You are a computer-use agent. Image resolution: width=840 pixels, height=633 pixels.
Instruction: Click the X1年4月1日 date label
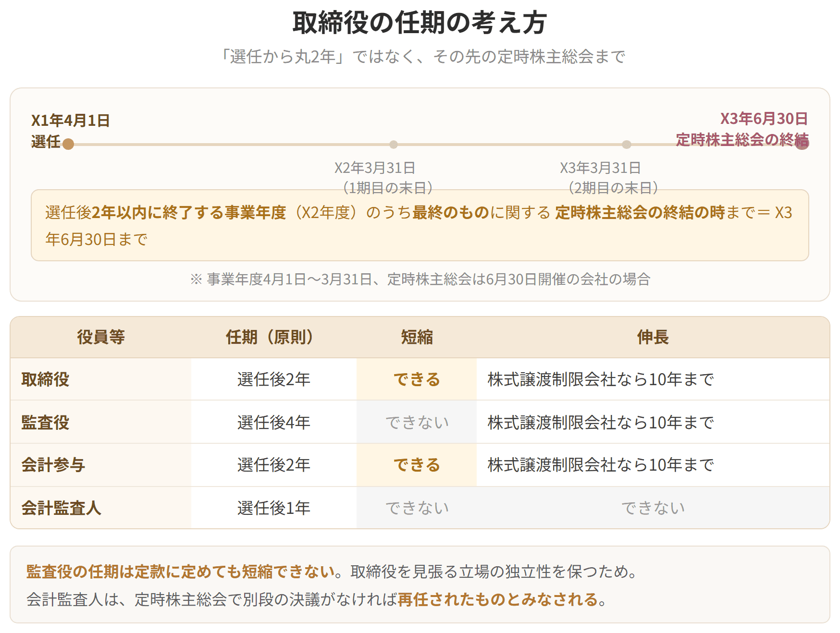coord(71,121)
